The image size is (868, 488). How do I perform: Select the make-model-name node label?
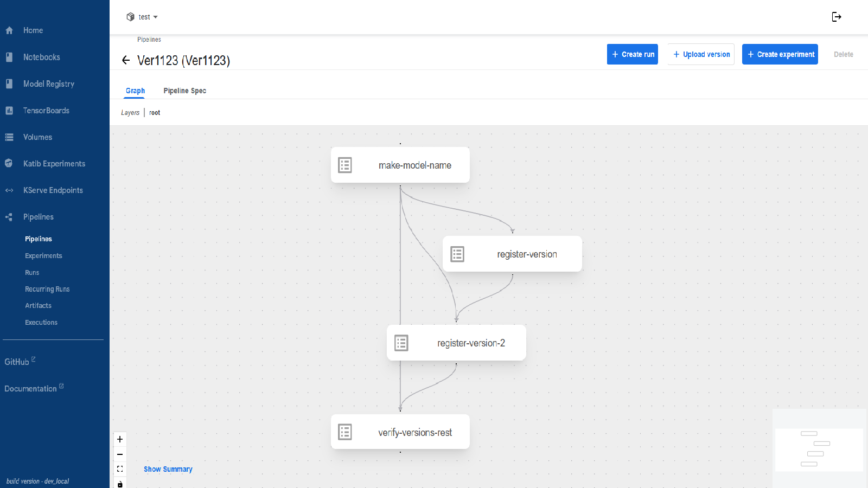point(415,165)
